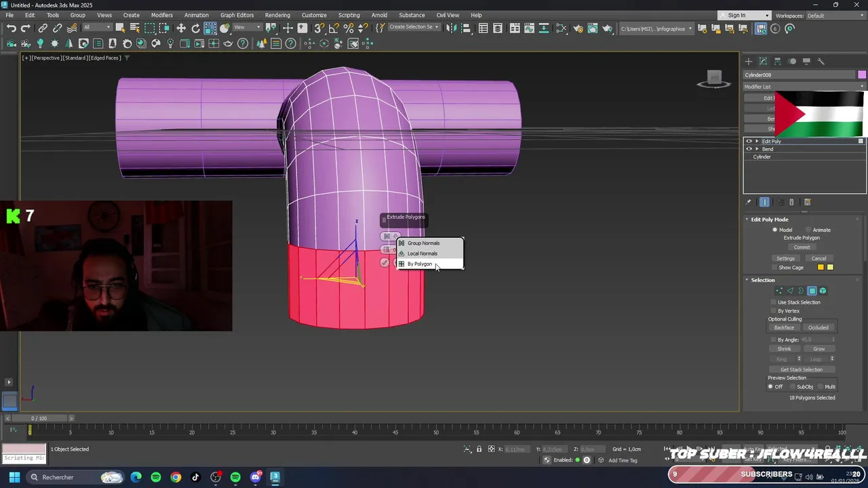Click the Redo arrow in main toolbar
This screenshot has width=868, height=488.
click(x=26, y=28)
